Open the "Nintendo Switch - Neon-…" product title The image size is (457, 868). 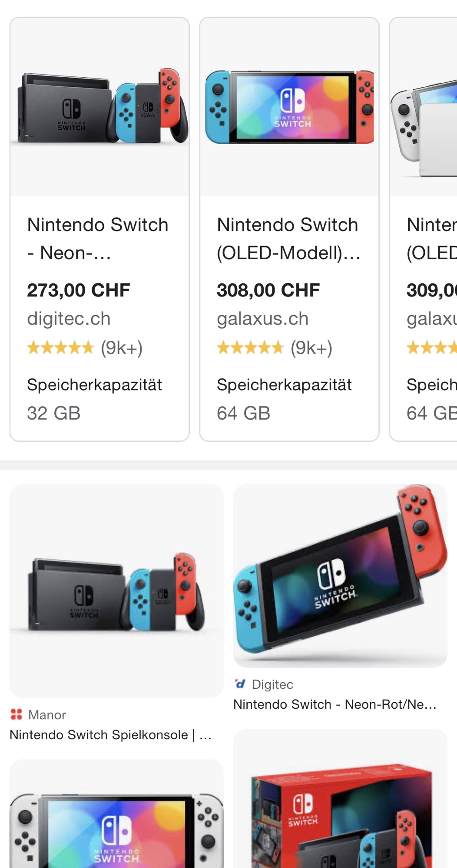click(98, 239)
